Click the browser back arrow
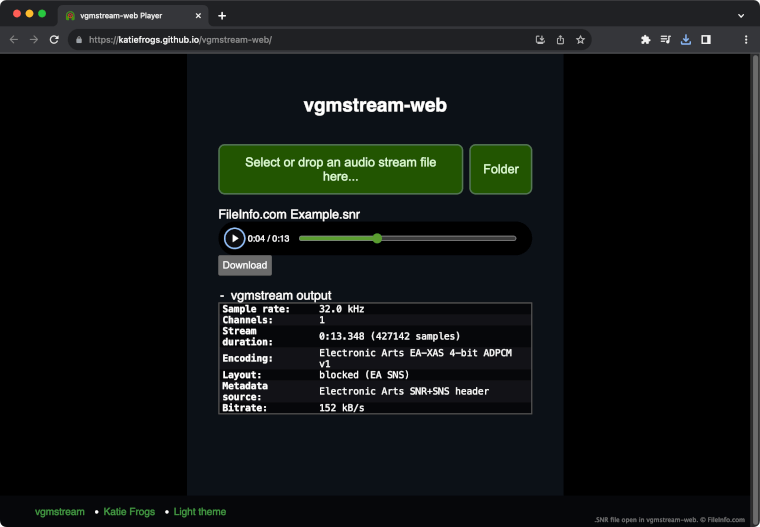Screen dimensions: 760x527 [14, 40]
